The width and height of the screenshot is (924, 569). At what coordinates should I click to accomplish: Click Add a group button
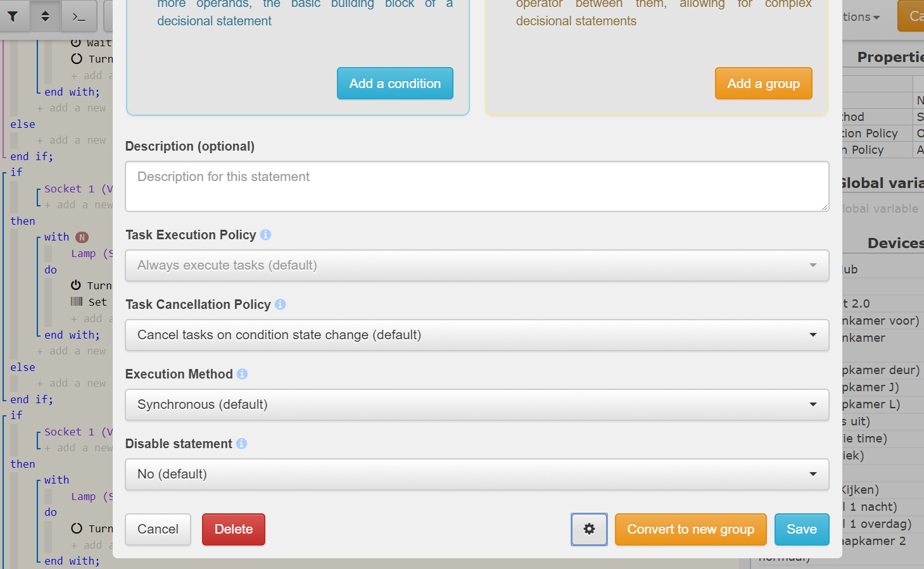[x=763, y=84]
